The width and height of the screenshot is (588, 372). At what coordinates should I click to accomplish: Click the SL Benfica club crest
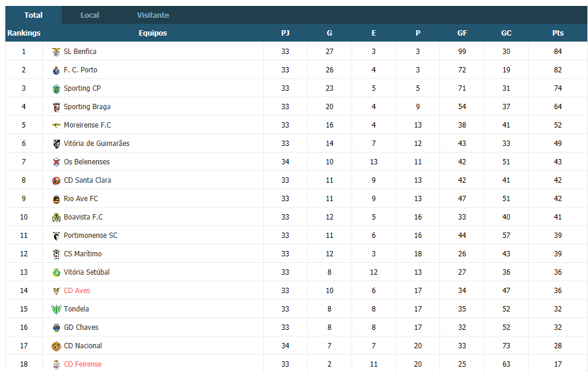(x=56, y=52)
